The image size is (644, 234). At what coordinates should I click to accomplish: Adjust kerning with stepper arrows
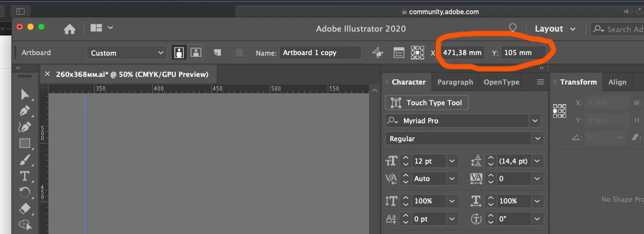click(x=406, y=178)
